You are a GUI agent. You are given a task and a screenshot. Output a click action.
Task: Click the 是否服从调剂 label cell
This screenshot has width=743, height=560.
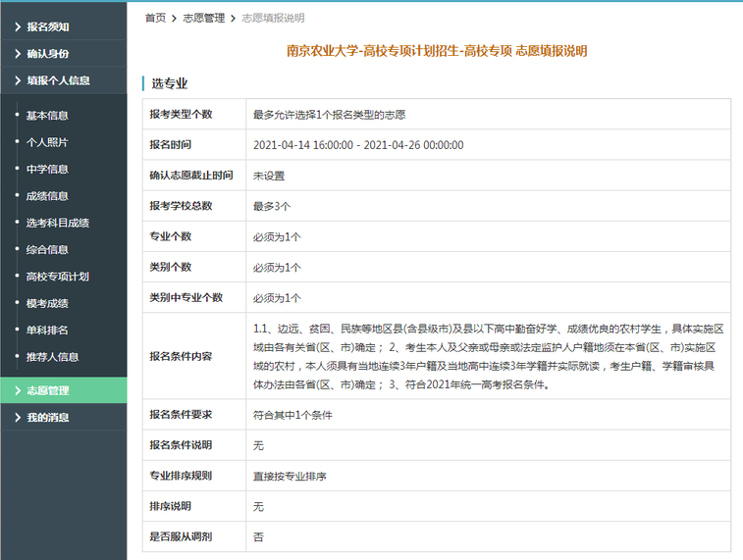194,536
